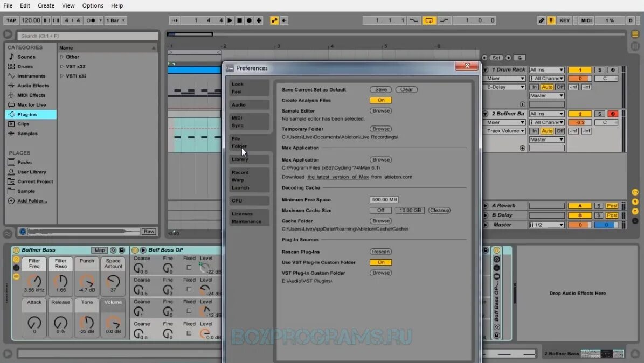Open Master track 1/2 output dropdown
The image size is (644, 363).
pos(546,225)
